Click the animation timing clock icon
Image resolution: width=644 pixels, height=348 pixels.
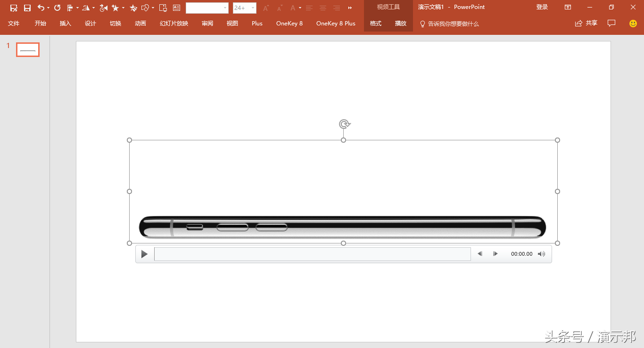104,8
